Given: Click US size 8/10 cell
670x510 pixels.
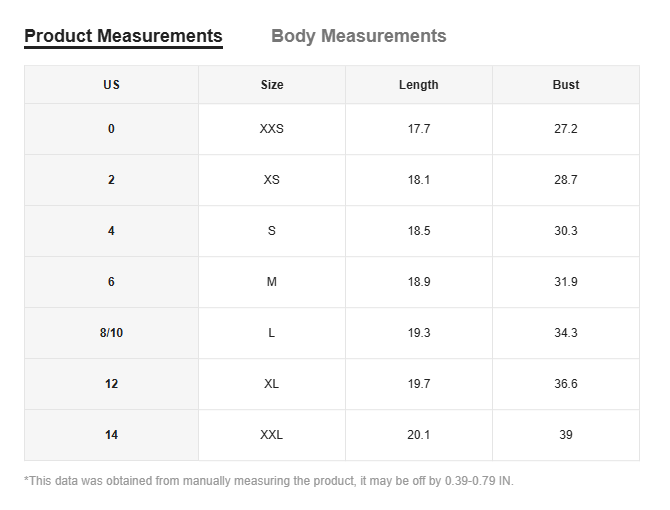Looking at the screenshot, I should [111, 333].
